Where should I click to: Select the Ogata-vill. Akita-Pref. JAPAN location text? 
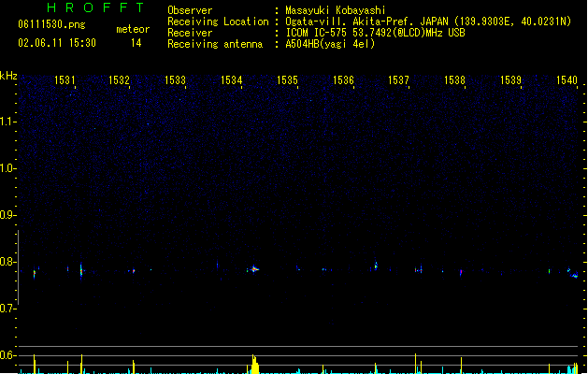(x=428, y=22)
